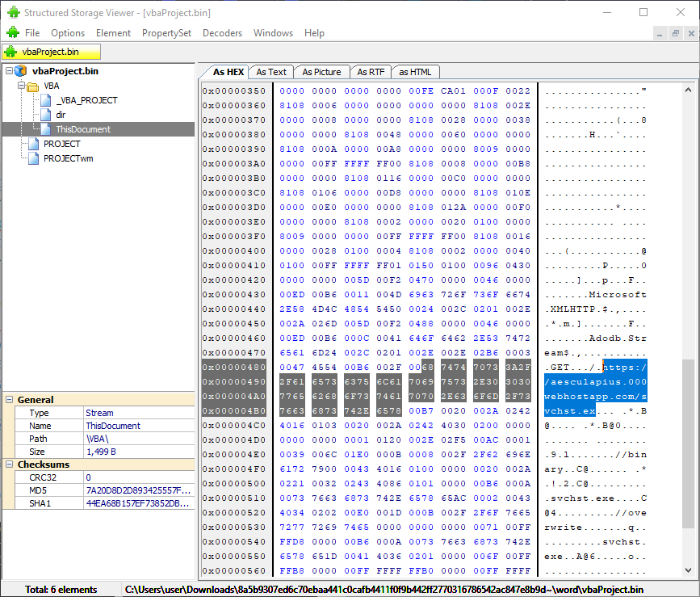Click the VBA folder icon
Viewport: 700px width, 597px height.
coord(33,86)
